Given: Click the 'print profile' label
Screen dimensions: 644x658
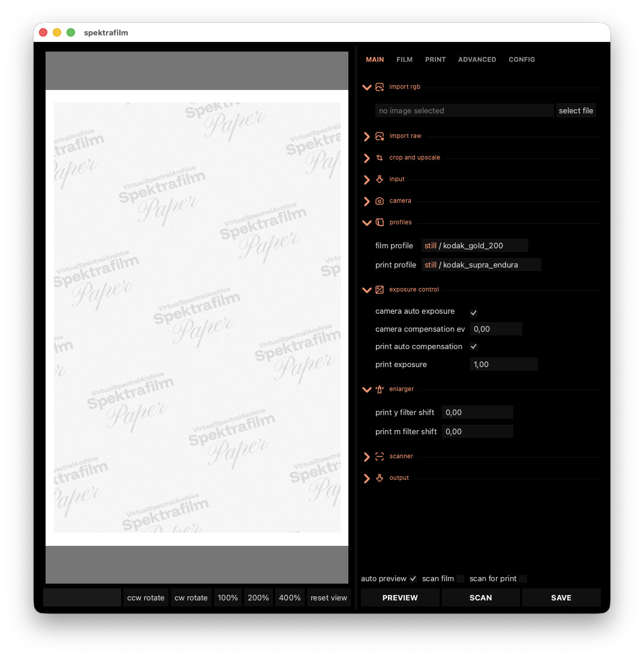Looking at the screenshot, I should point(395,265).
